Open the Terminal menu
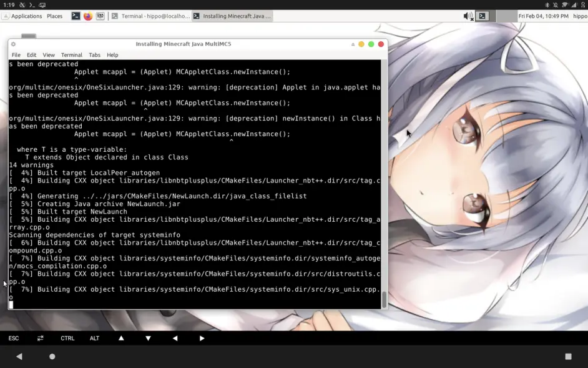The width and height of the screenshot is (588, 368). click(72, 55)
